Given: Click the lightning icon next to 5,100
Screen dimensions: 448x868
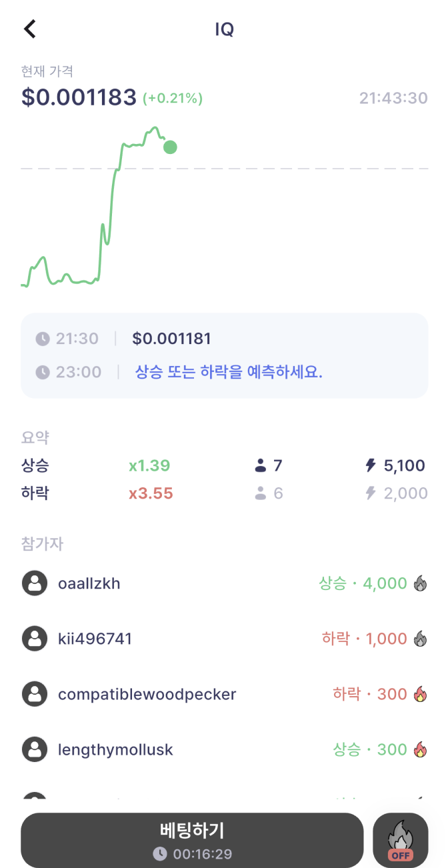Looking at the screenshot, I should pos(371,465).
